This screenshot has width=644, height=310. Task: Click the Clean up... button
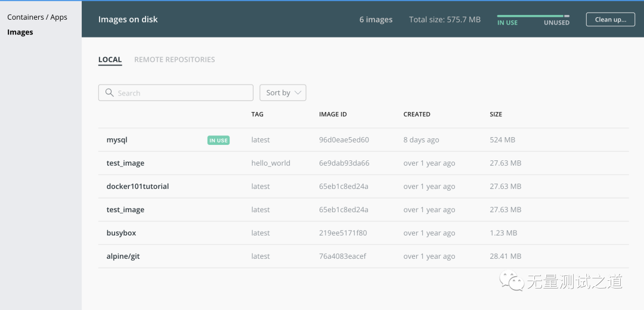tap(611, 19)
